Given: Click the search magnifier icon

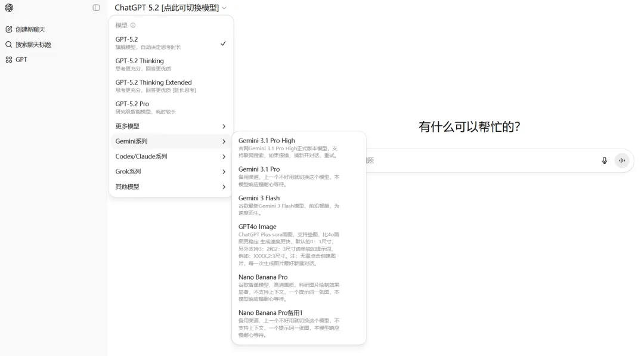Looking at the screenshot, I should [8, 44].
